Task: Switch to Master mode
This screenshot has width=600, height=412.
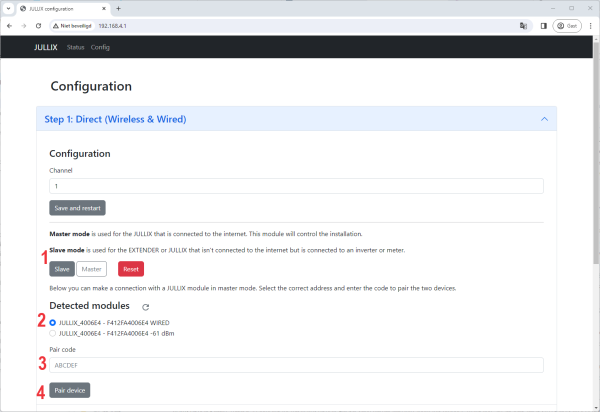Action: (x=92, y=269)
